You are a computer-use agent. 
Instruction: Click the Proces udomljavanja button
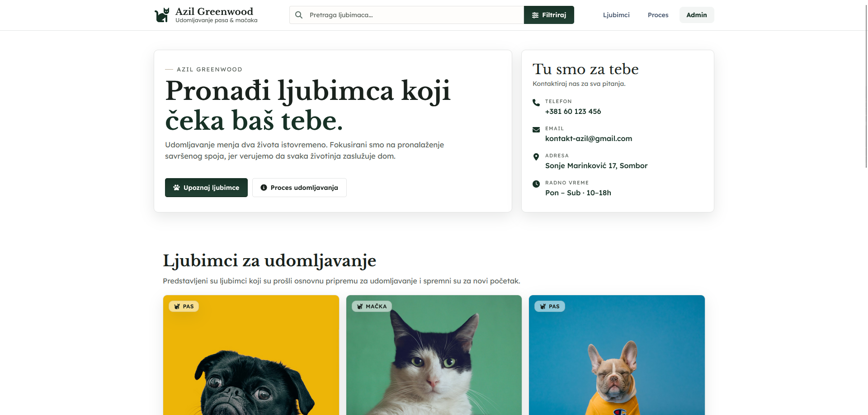pyautogui.click(x=299, y=188)
